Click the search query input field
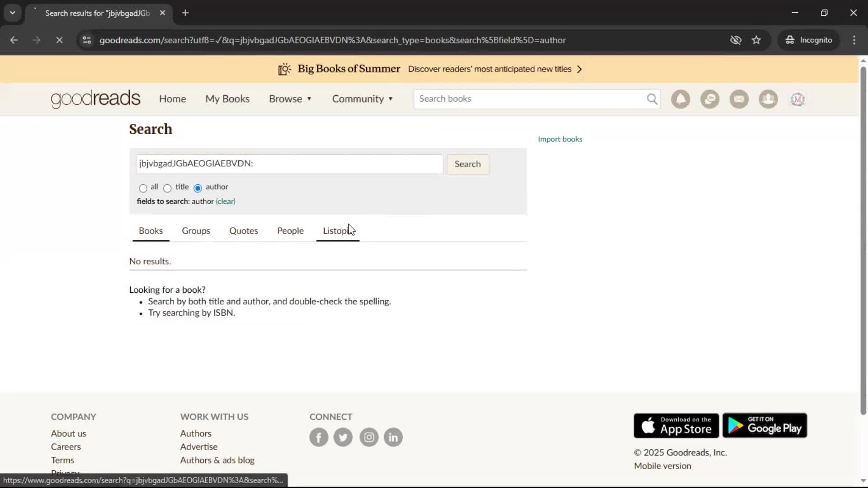 pos(289,164)
